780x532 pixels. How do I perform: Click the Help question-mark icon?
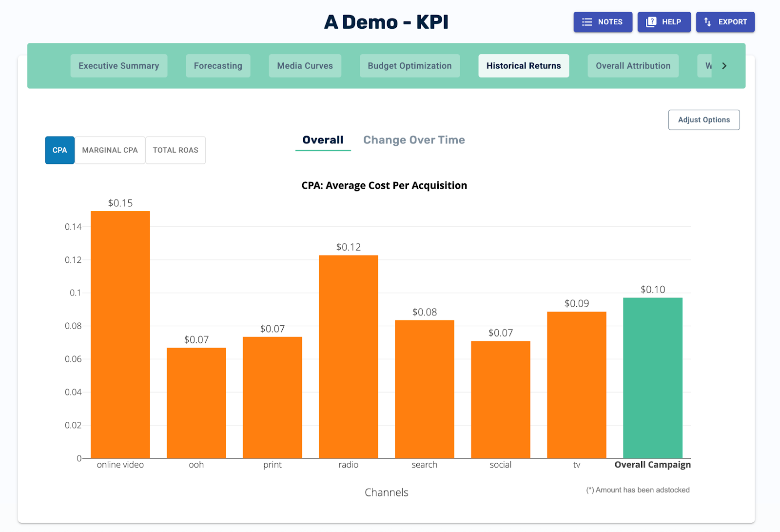pyautogui.click(x=650, y=21)
